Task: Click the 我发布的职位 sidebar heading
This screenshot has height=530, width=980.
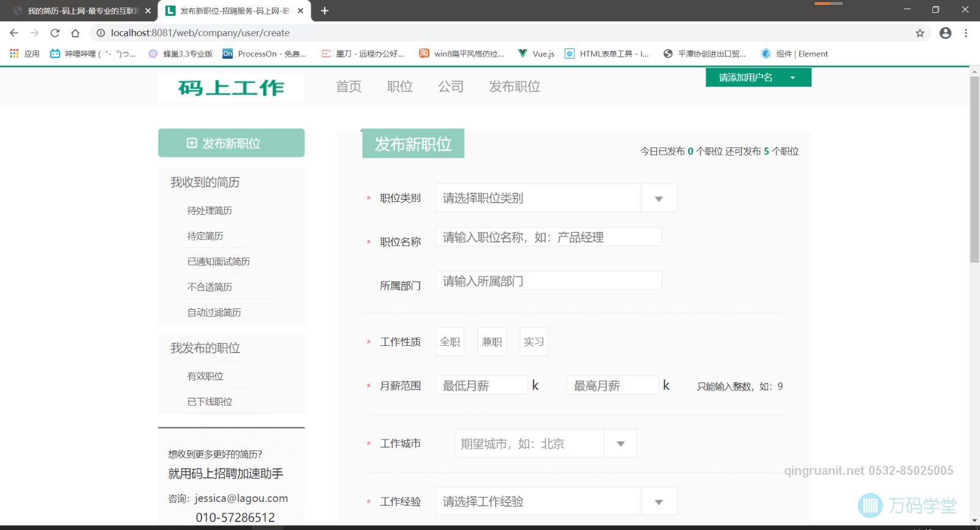Action: pyautogui.click(x=205, y=348)
